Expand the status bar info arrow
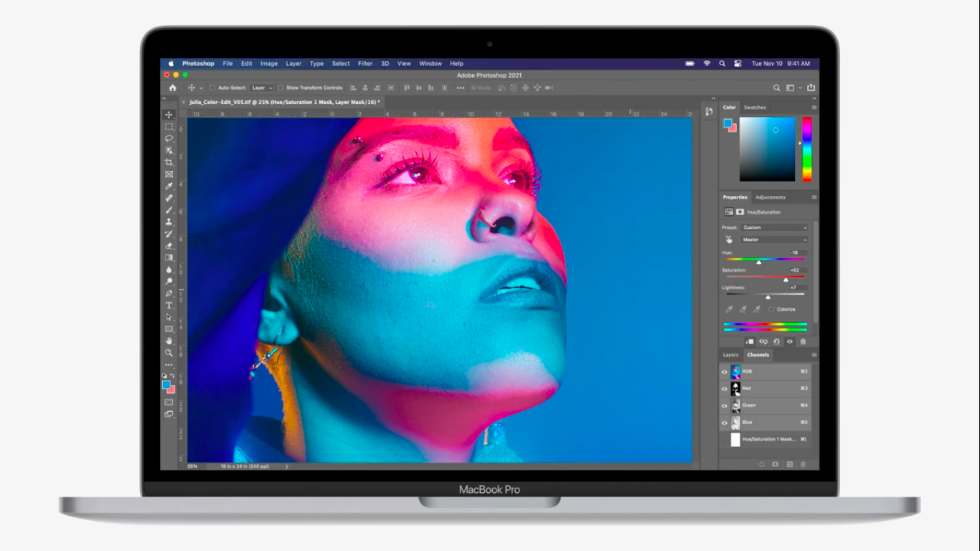The image size is (980, 551). pos(287,466)
